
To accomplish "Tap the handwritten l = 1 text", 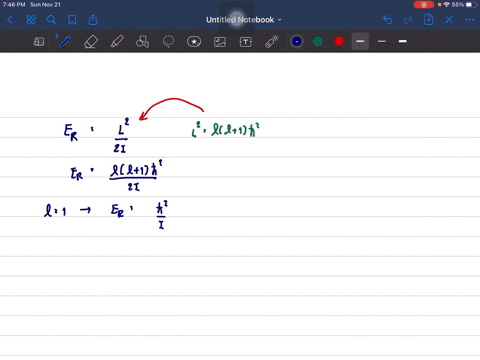I will (x=55, y=211).
